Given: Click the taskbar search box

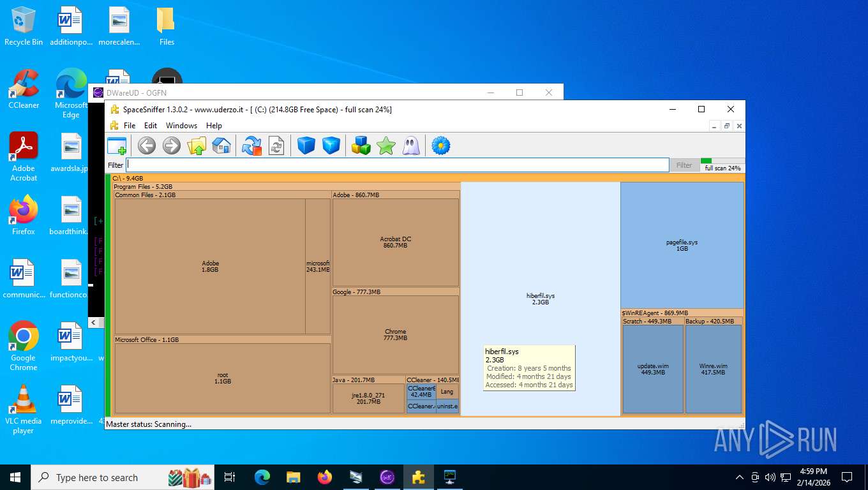Looking at the screenshot, I should [123, 477].
